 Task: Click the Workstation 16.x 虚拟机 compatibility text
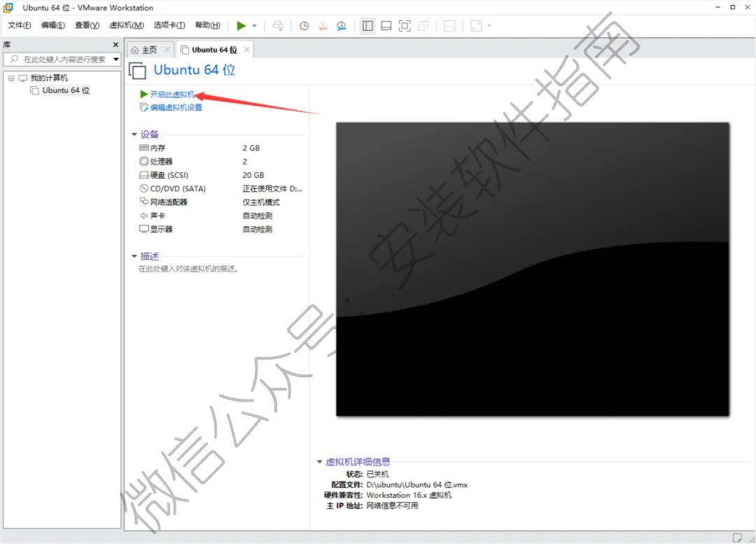[x=409, y=495]
